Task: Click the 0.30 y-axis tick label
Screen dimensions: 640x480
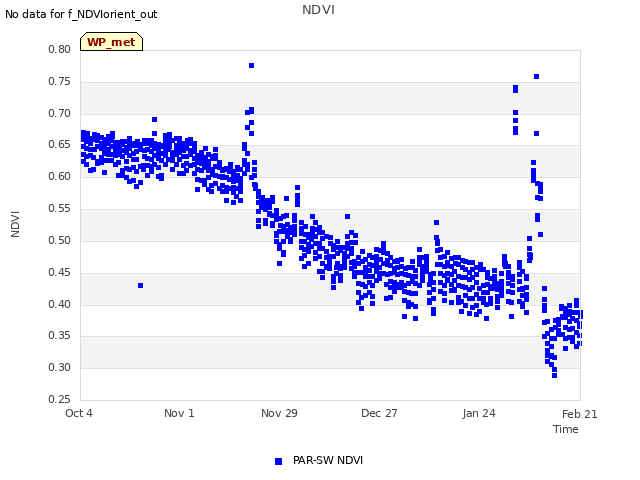Action: (60, 367)
